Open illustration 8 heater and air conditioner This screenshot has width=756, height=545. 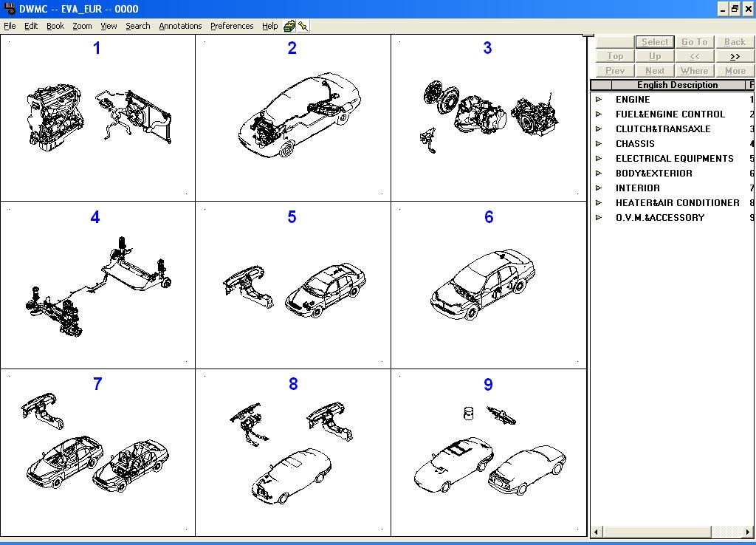pyautogui.click(x=293, y=453)
